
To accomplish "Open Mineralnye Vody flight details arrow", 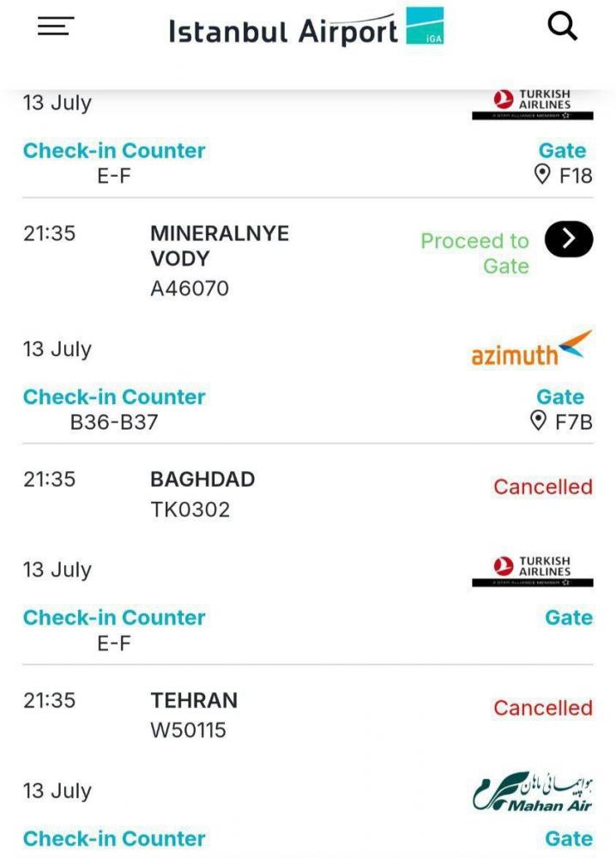I will [x=569, y=239].
